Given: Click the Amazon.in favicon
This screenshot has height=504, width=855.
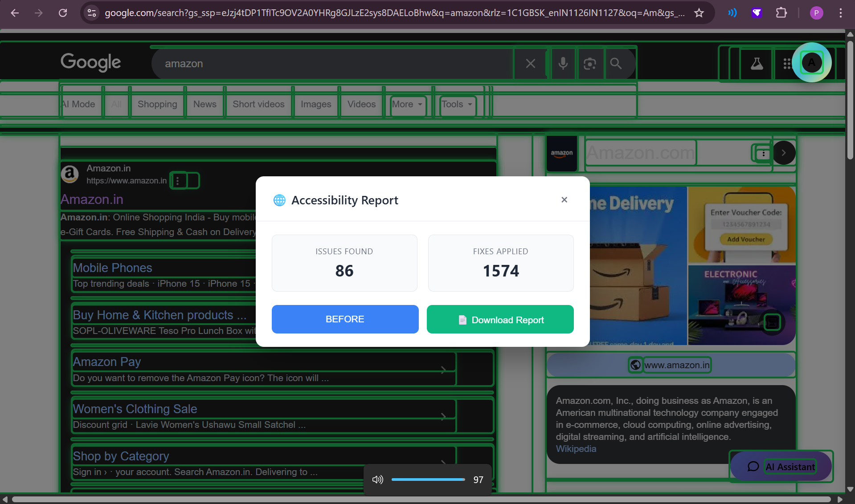Looking at the screenshot, I should [70, 174].
